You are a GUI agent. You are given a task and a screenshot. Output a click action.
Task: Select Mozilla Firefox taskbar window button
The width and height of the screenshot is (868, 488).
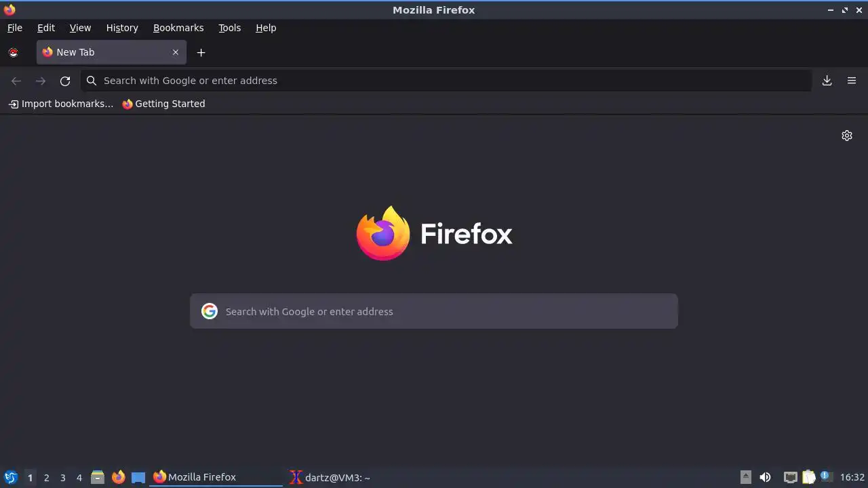coord(216,477)
